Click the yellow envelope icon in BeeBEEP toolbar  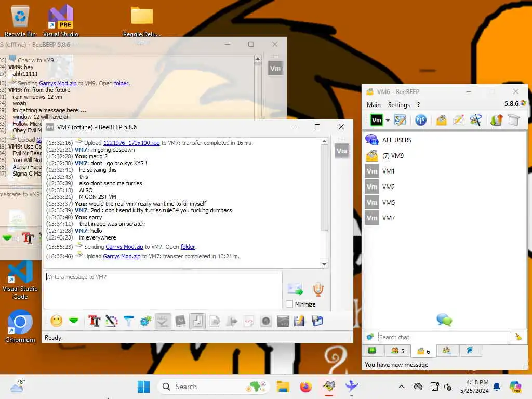pos(442,120)
